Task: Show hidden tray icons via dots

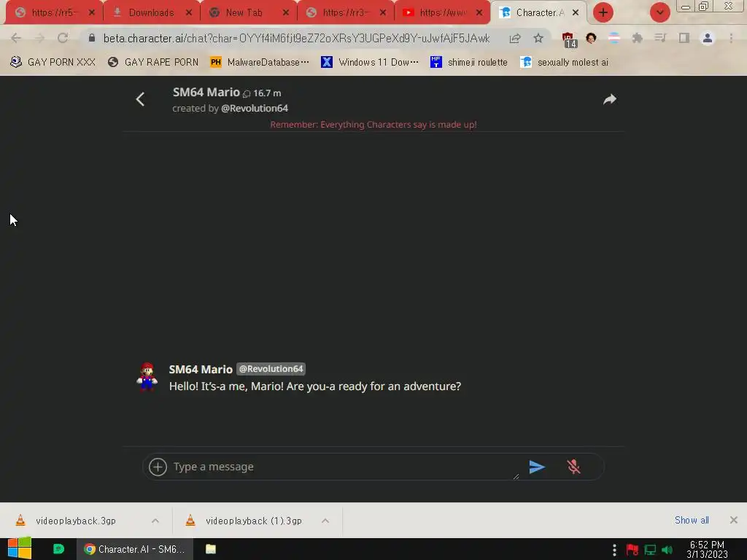Action: coord(614,550)
